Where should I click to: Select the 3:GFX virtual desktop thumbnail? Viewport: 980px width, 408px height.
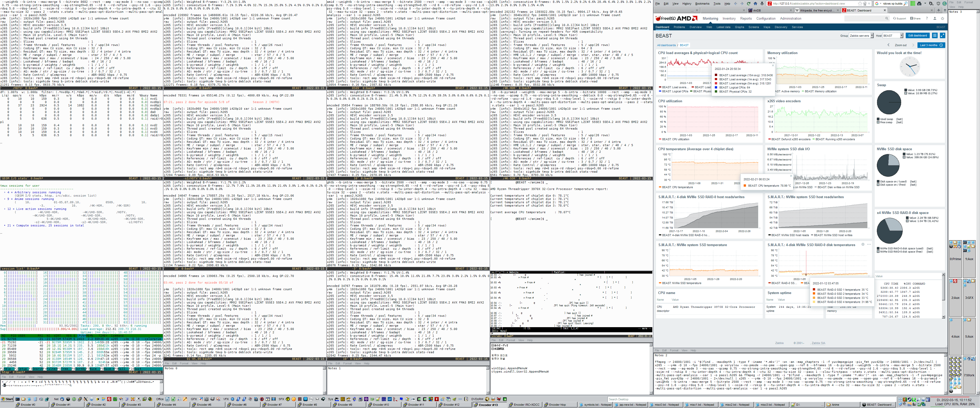[969, 298]
